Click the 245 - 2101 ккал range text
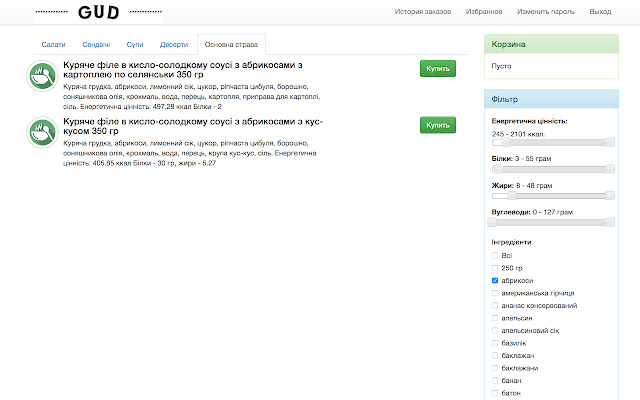640x400 pixels. point(518,134)
